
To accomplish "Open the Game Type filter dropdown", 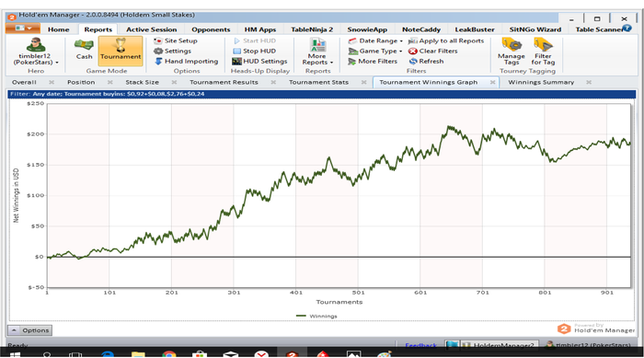I will pyautogui.click(x=375, y=51).
